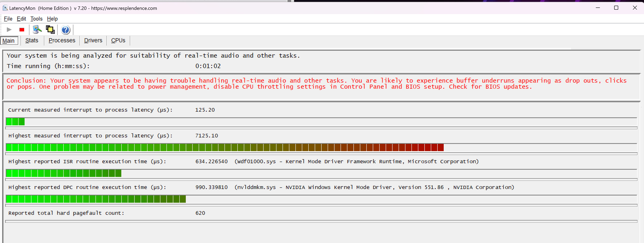Open help via blue question mark icon
This screenshot has width=644, height=243.
click(65, 30)
